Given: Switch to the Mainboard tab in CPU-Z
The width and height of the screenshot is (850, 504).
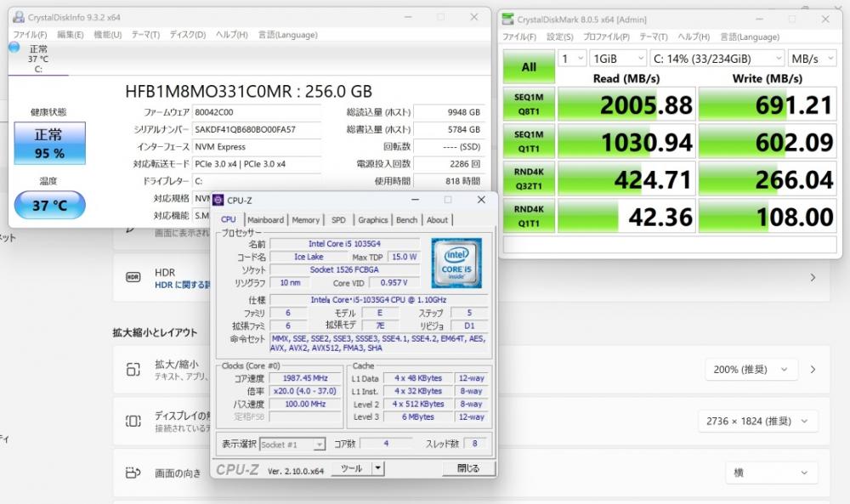Looking at the screenshot, I should pyautogui.click(x=265, y=220).
